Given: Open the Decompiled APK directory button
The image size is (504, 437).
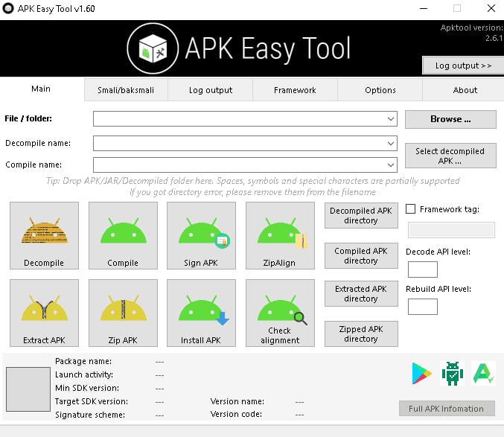Looking at the screenshot, I should [361, 216].
